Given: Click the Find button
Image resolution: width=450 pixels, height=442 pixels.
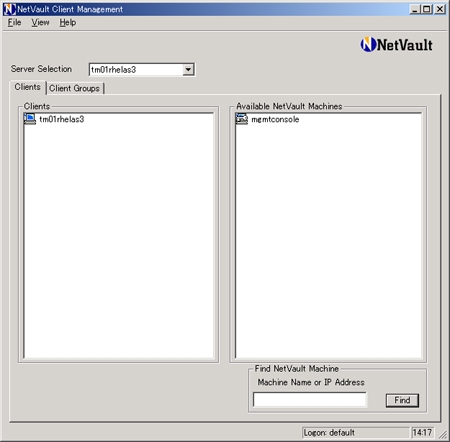Looking at the screenshot, I should pyautogui.click(x=402, y=400).
